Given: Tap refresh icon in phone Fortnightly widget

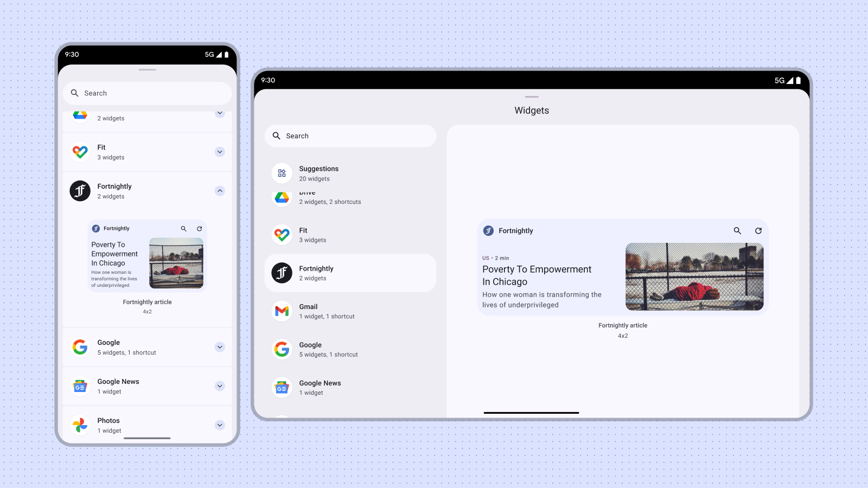Looking at the screenshot, I should [199, 229].
